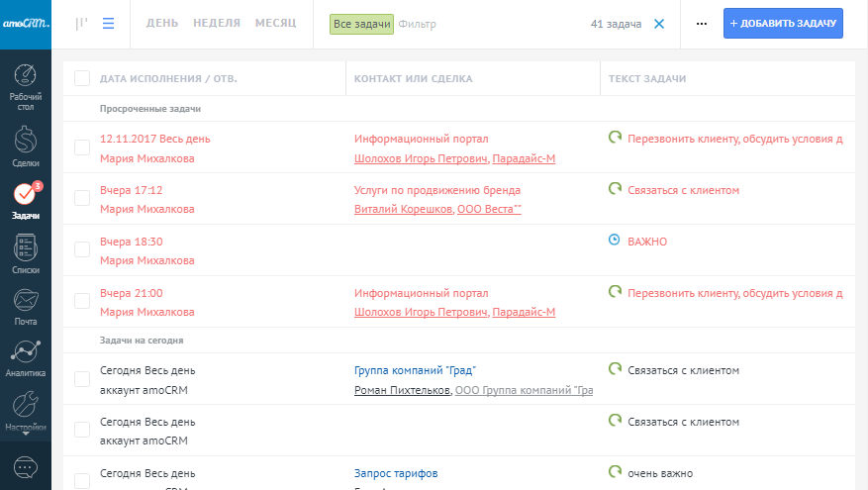This screenshot has height=490, width=868.
Task: Clear filter with the X icon
Action: pos(659,24)
